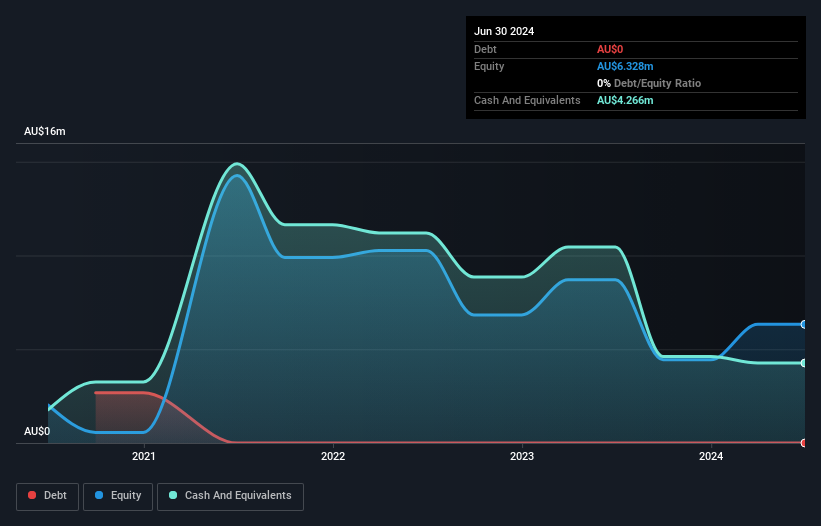The width and height of the screenshot is (821, 526).
Task: Click the AU$0 axis label
Action: click(37, 431)
